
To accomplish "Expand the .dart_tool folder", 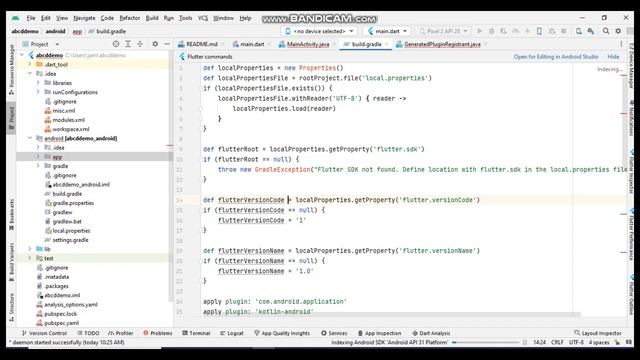I will point(30,64).
